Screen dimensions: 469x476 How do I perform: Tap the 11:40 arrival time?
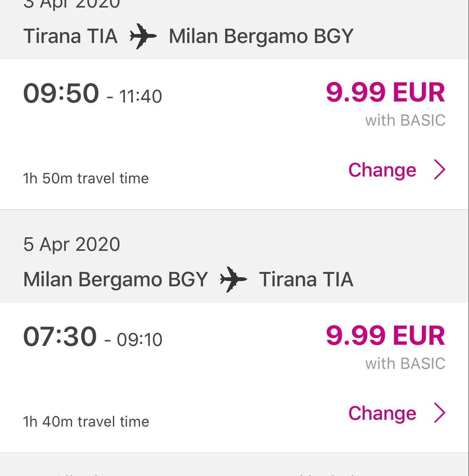140,96
